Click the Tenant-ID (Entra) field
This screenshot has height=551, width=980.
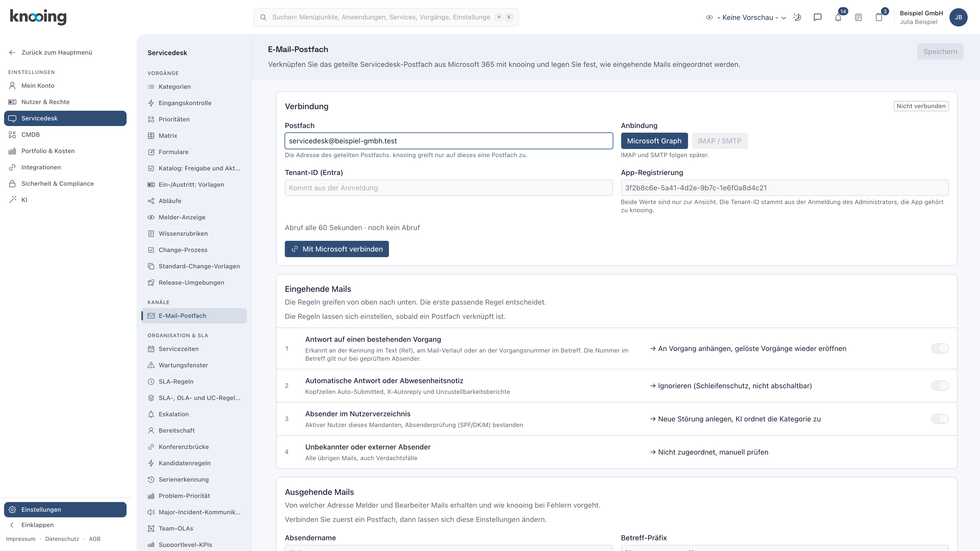tap(449, 188)
